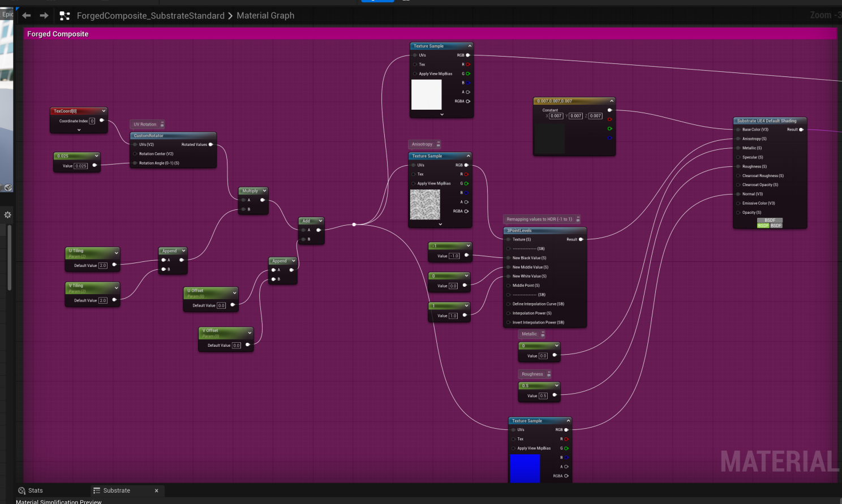Click the Constant node color preview swatch
This screenshot has height=504, width=842.
tap(550, 139)
